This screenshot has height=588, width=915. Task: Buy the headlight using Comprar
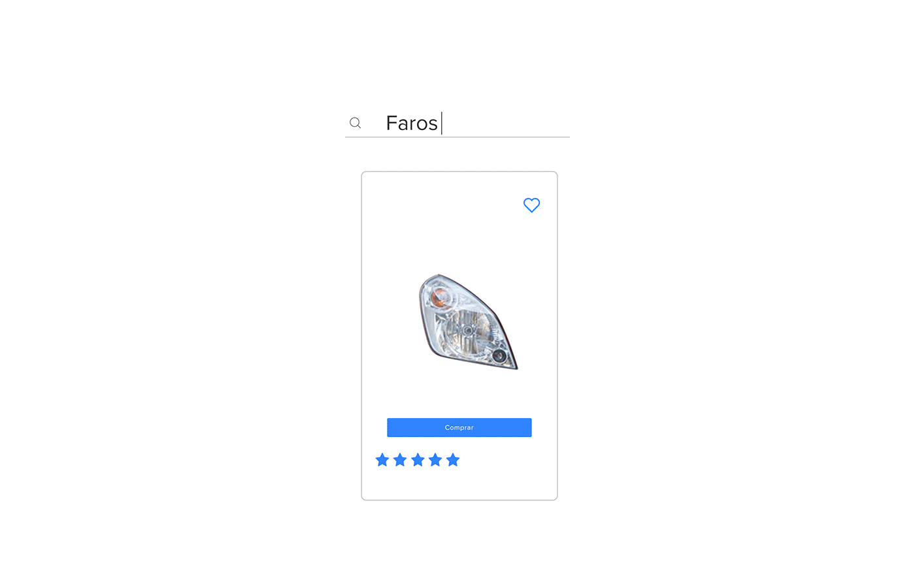point(459,427)
